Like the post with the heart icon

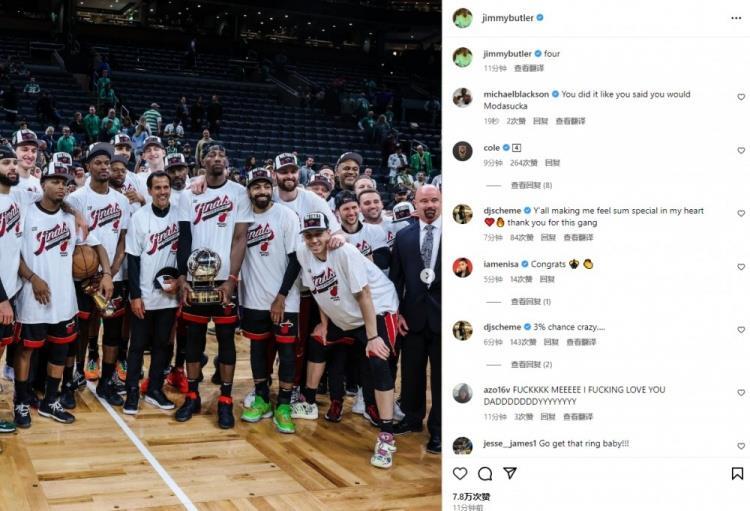click(460, 474)
